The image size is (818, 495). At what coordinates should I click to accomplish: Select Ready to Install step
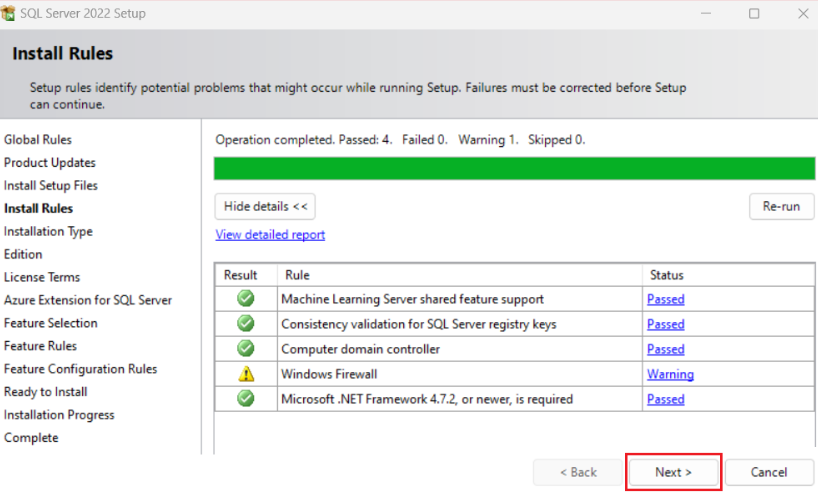click(45, 392)
